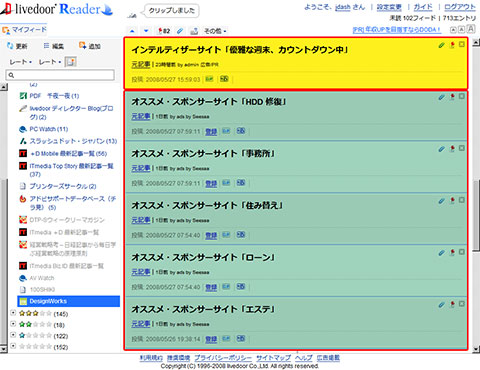Pin the 住み替え entry
This screenshot has width=480, height=370.
pos(452,200)
